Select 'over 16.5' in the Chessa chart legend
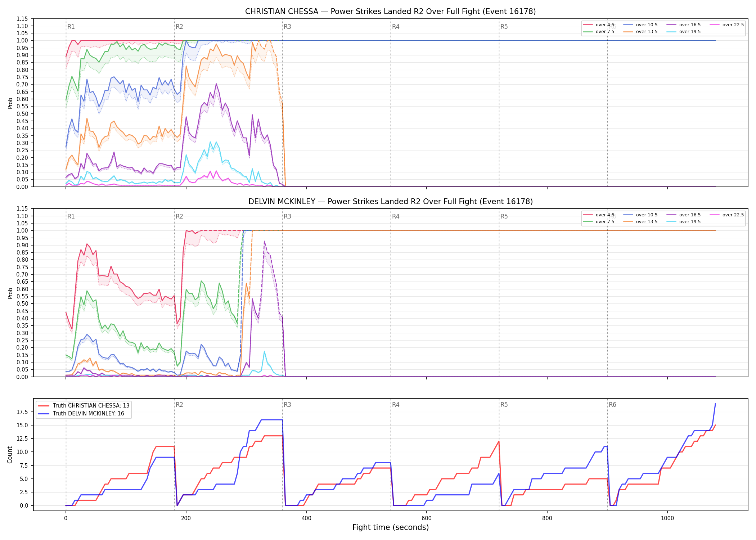The image size is (756, 540). tap(684, 25)
